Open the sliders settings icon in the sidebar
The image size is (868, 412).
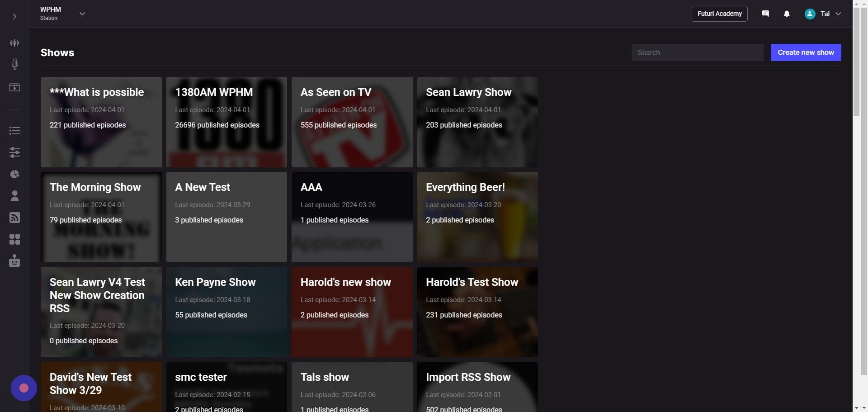click(14, 152)
